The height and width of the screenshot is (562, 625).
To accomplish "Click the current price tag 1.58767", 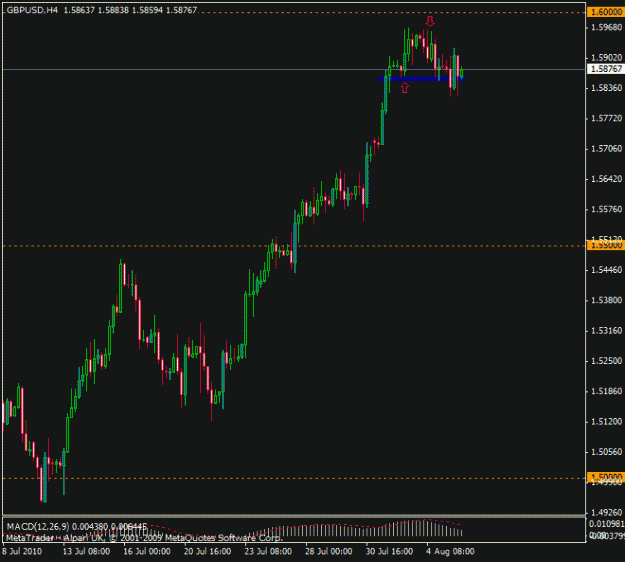I will (x=606, y=69).
